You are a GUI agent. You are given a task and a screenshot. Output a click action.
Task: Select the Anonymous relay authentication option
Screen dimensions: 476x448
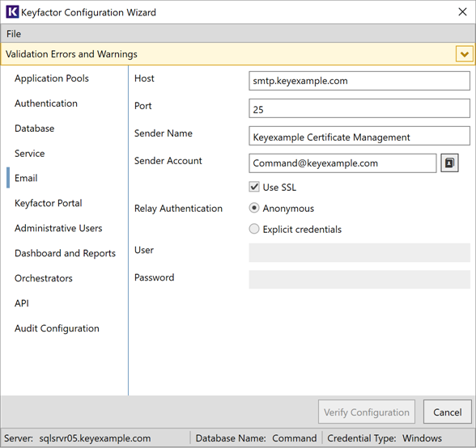pos(254,208)
